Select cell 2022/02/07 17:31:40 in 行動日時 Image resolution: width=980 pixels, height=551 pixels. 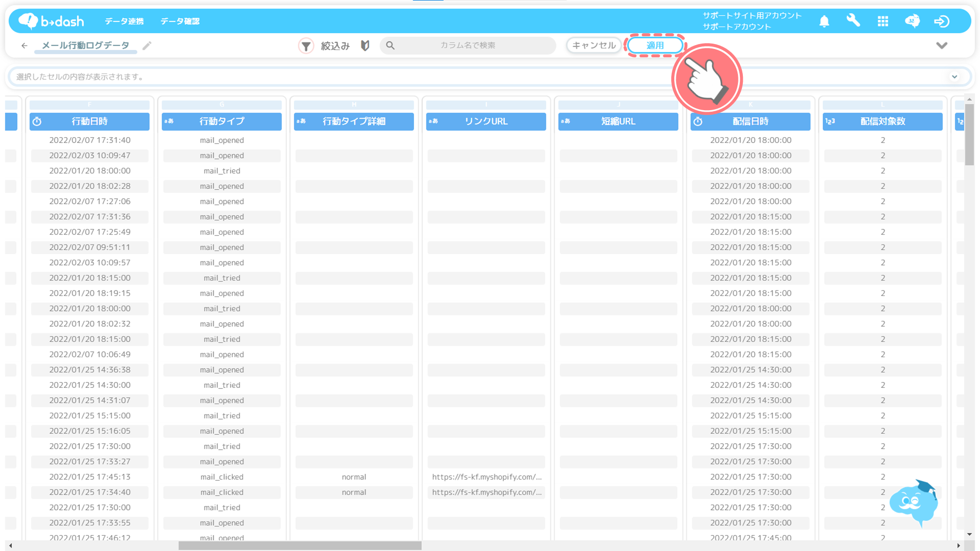90,140
